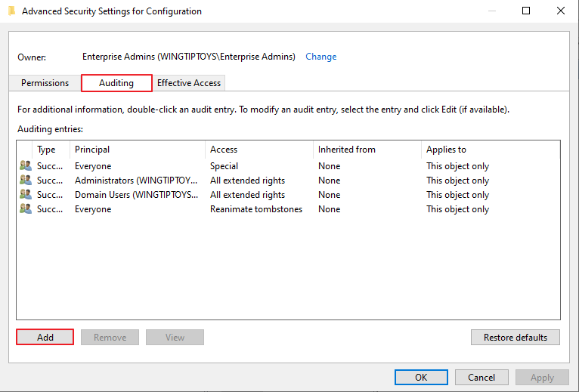Click the principal icon of the Administrators entry
The image size is (579, 392).
(26, 180)
